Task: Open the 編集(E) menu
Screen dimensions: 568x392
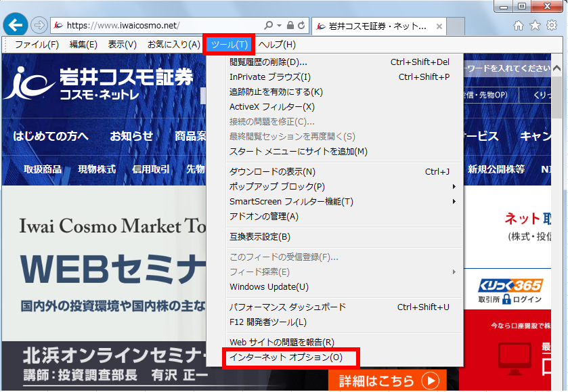Action: [x=83, y=45]
